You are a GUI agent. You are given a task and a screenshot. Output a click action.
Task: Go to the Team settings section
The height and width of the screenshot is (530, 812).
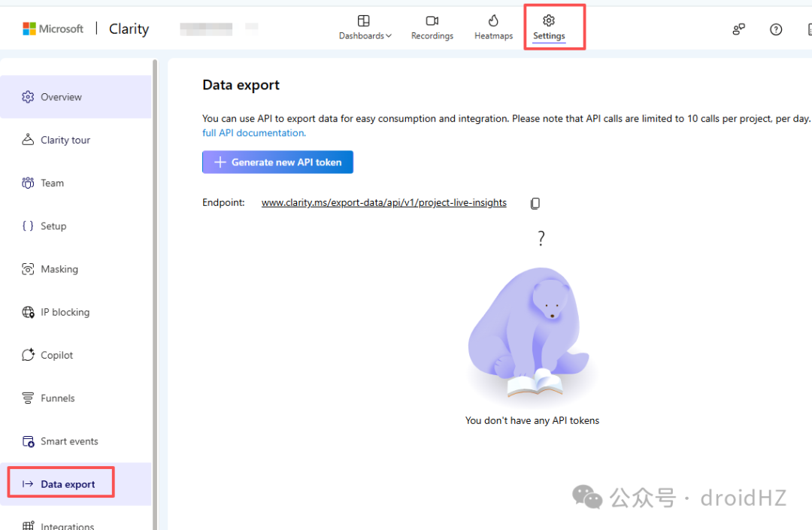[x=76, y=183]
